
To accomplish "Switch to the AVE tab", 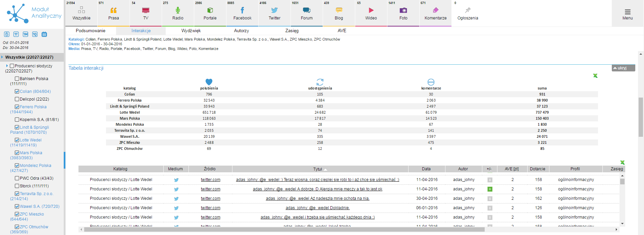I will click(x=342, y=31).
